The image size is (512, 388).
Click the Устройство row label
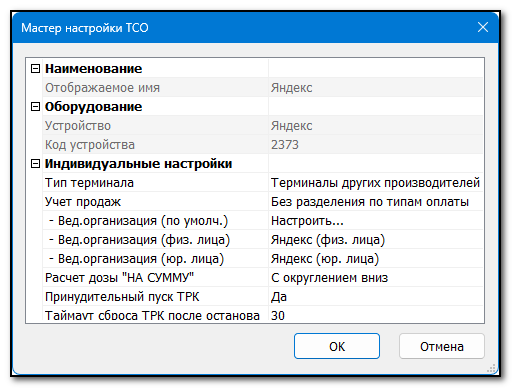78,126
